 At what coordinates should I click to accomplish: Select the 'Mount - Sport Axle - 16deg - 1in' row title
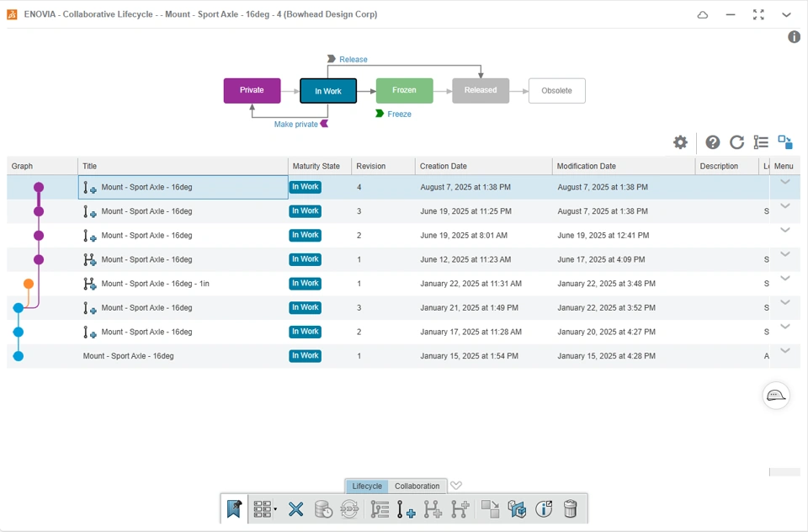tap(155, 284)
